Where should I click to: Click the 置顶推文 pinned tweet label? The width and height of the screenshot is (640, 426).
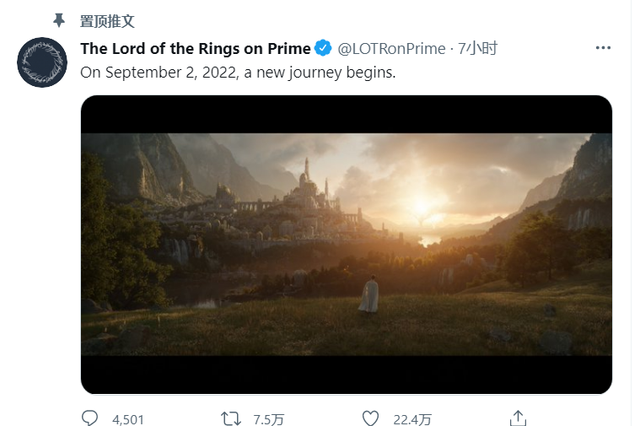107,20
